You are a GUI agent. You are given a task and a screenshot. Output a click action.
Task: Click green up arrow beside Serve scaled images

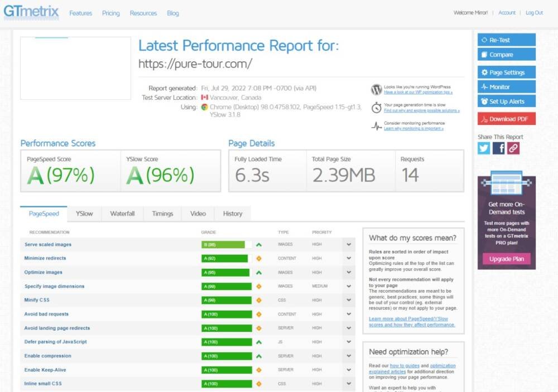pyautogui.click(x=259, y=245)
